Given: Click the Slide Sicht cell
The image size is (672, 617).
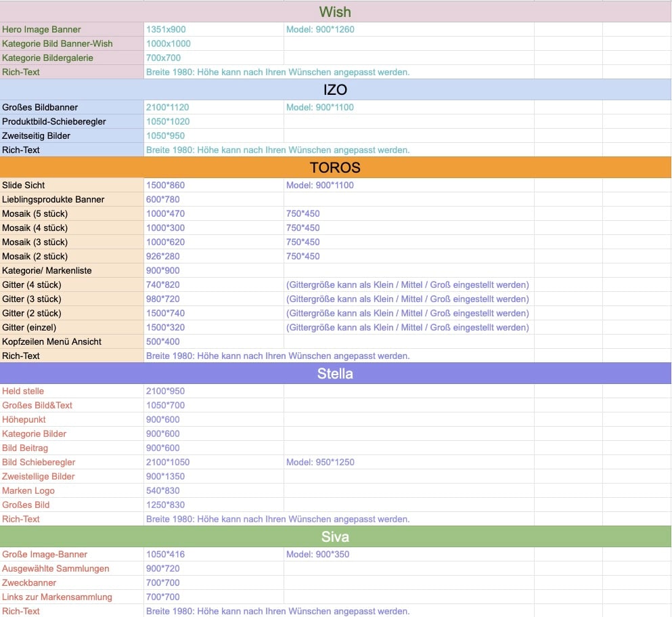Looking at the screenshot, I should tap(72, 185).
